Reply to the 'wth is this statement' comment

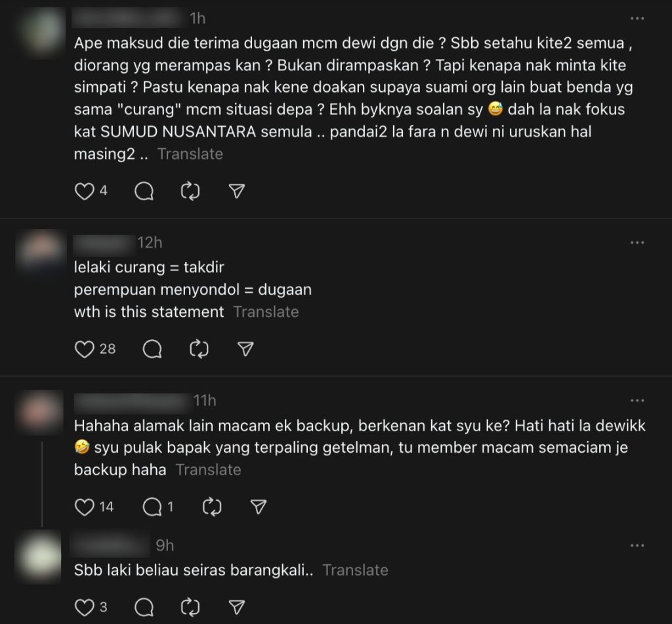tap(152, 349)
